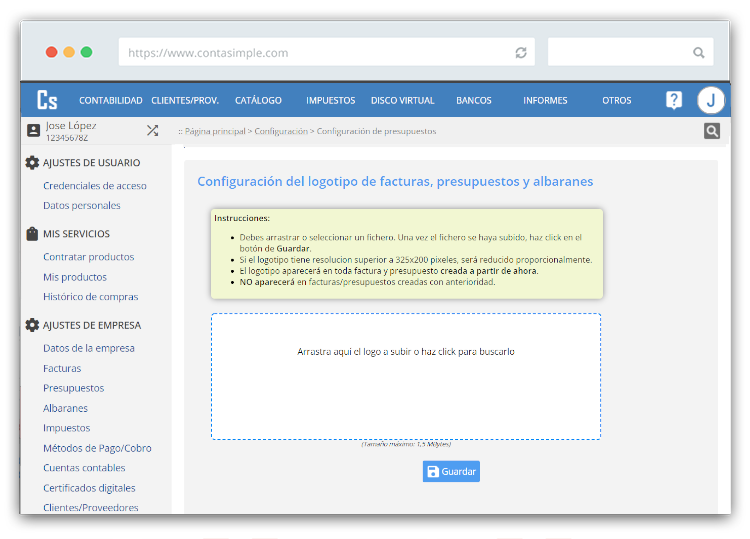Click the browser search magnifier icon
The image size is (750, 539).
tap(698, 53)
